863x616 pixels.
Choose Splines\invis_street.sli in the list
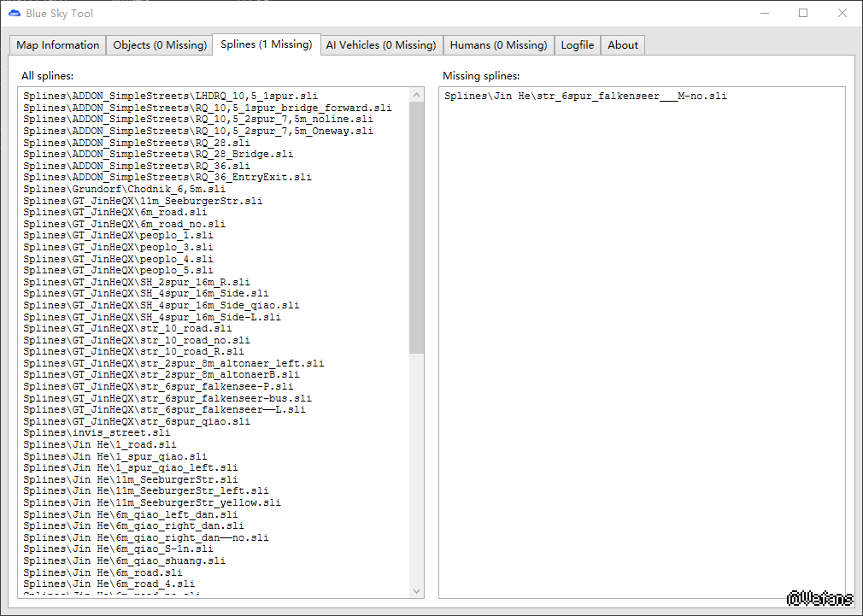(97, 432)
